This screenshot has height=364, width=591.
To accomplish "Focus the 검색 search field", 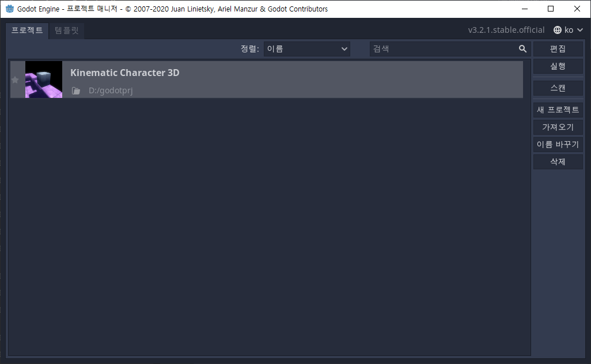I will [450, 49].
